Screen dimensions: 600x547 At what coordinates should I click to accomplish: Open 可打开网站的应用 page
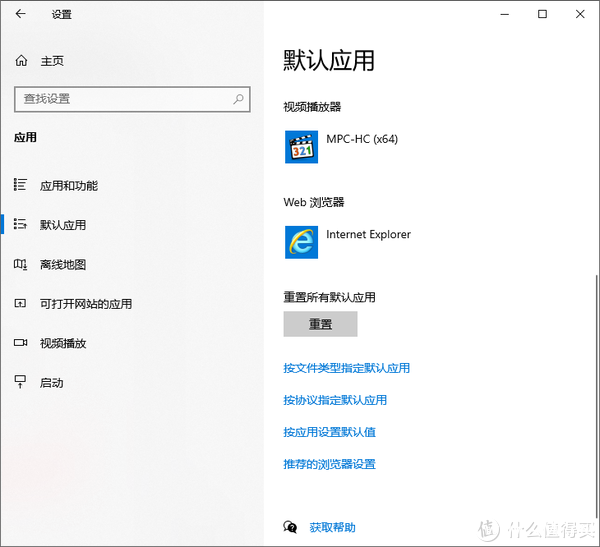[x=86, y=304]
